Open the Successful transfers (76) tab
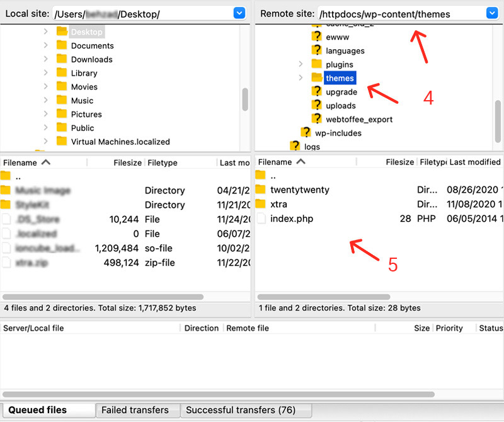The image size is (504, 422). 240,410
